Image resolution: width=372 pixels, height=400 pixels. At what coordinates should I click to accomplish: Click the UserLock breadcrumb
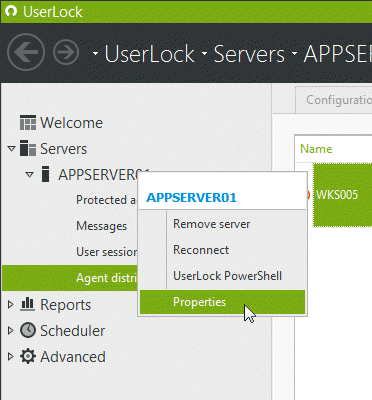coord(149,54)
